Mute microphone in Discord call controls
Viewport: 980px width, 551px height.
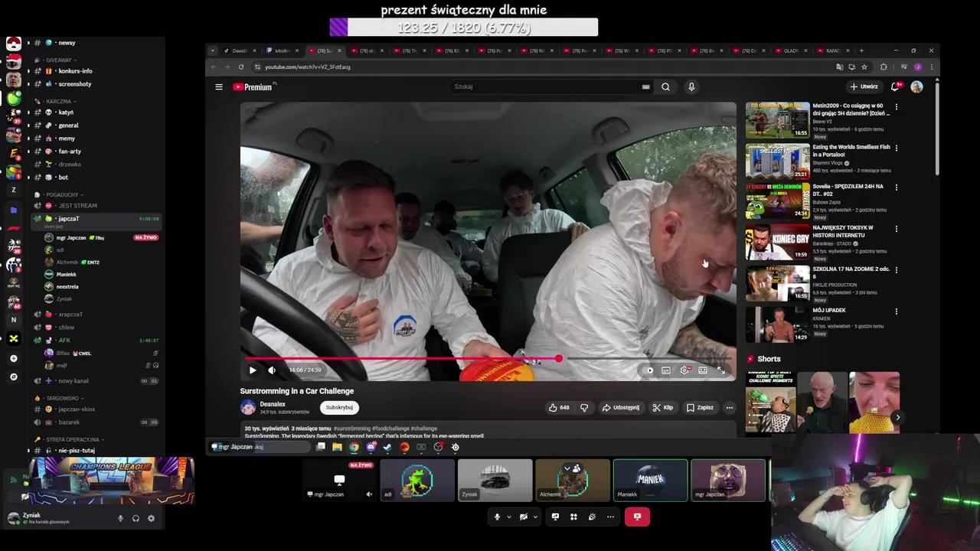tap(497, 517)
